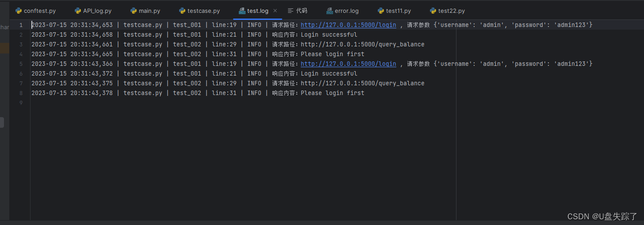Click the Python icon on API_log.py tab
This screenshot has height=225, width=644.
click(x=78, y=11)
